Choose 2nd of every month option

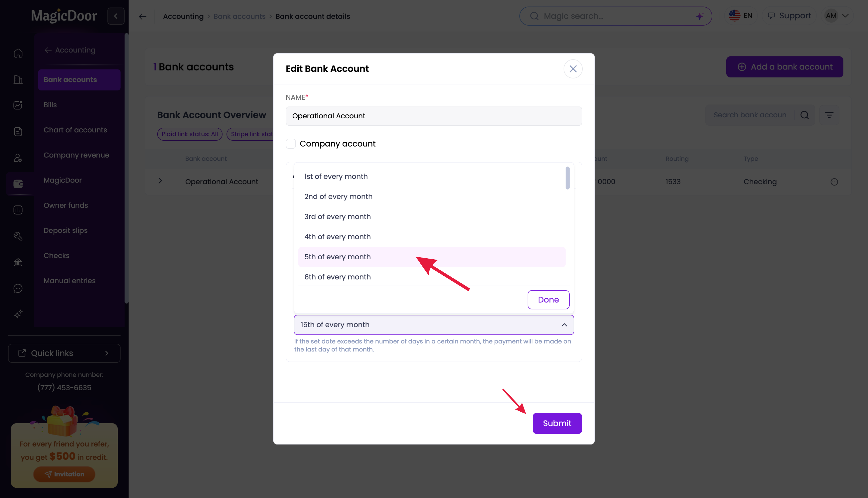tap(338, 196)
